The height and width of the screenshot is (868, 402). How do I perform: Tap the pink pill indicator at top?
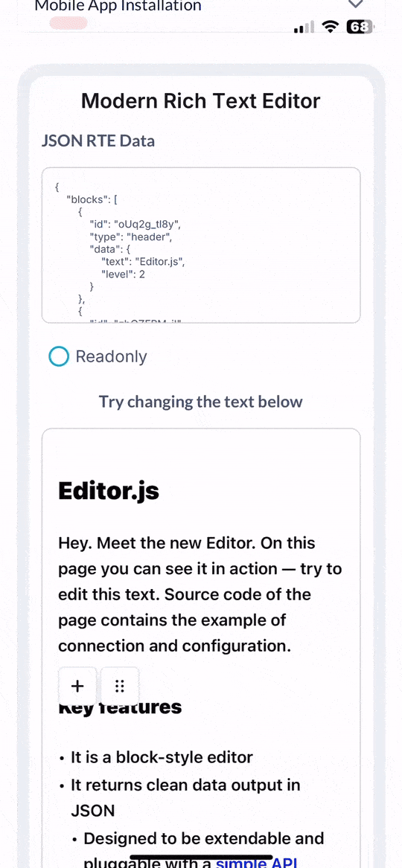[x=68, y=23]
